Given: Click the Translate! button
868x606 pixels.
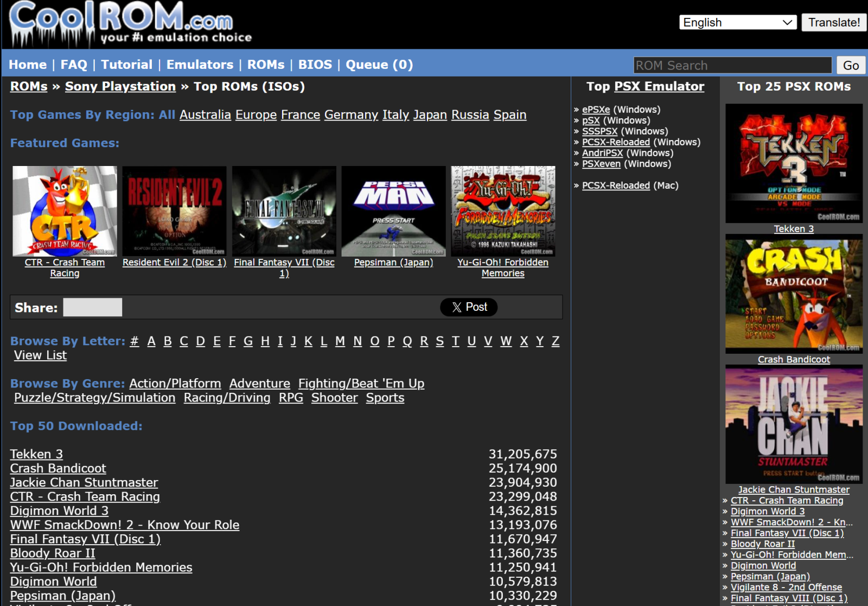Looking at the screenshot, I should tap(834, 22).
